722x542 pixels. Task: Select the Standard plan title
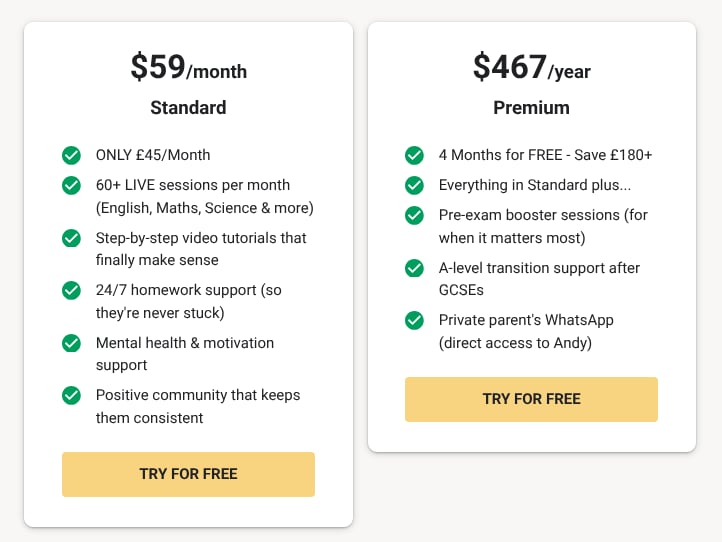[188, 107]
